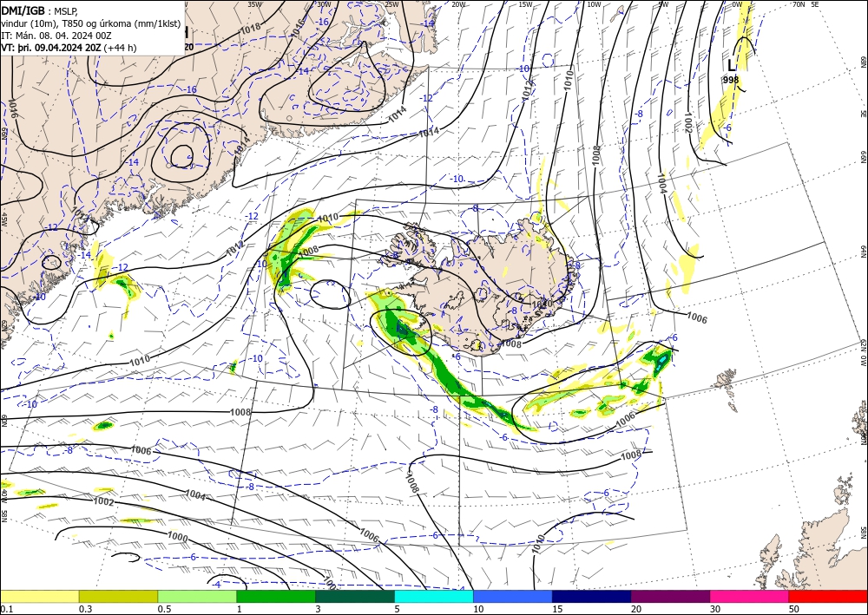The image size is (868, 615).
Task: Click the '35W' longitude label
Action: (254, 4)
